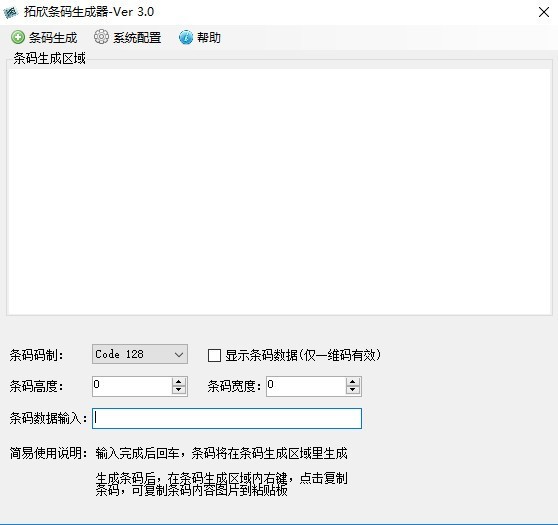
Task: Click the gear icon for 系统配置
Action: point(101,37)
